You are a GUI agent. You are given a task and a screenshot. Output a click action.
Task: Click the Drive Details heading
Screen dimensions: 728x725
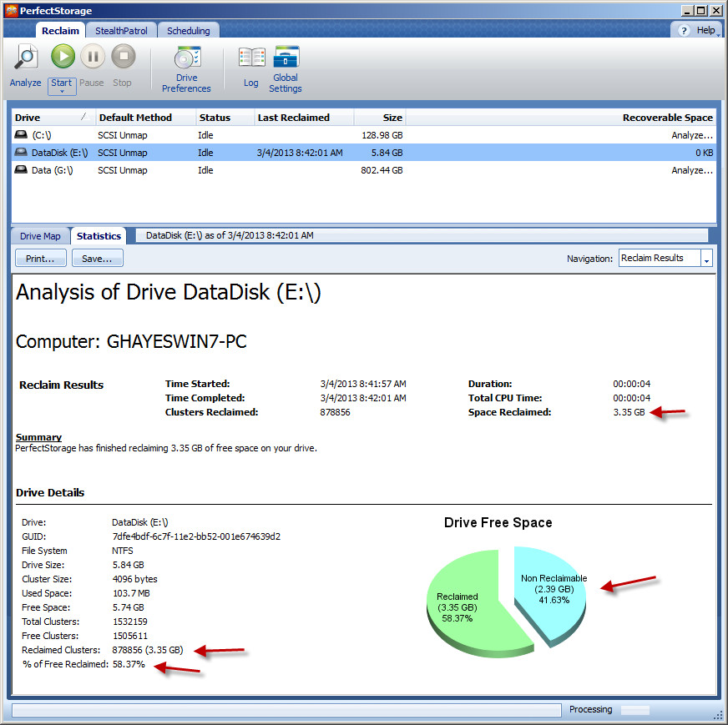pos(50,492)
